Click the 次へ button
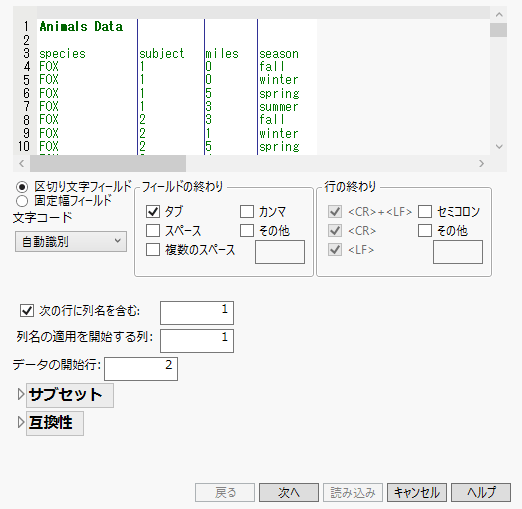The image size is (522, 509). pos(289,492)
